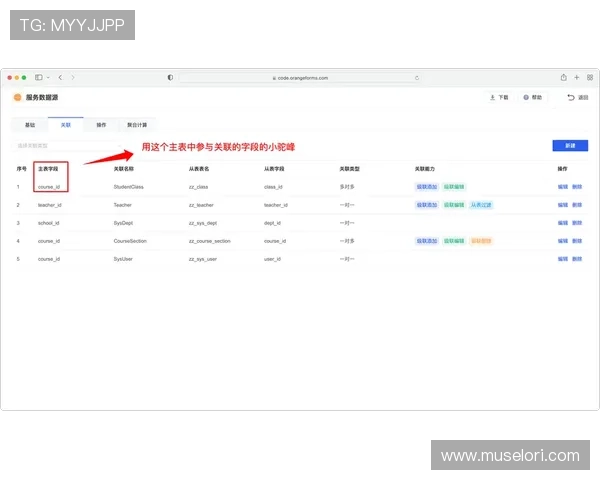Image resolution: width=600 pixels, height=480 pixels.
Task: Click the address bar showing code.orangeforms.com
Action: [300, 77]
